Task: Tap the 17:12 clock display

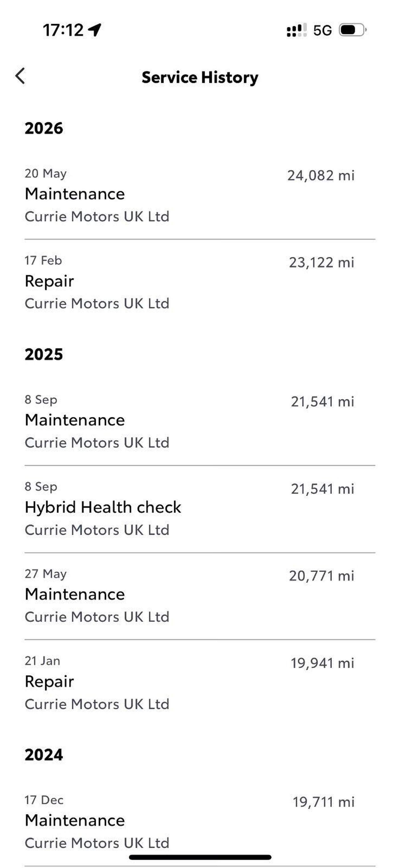Action: pos(63,30)
